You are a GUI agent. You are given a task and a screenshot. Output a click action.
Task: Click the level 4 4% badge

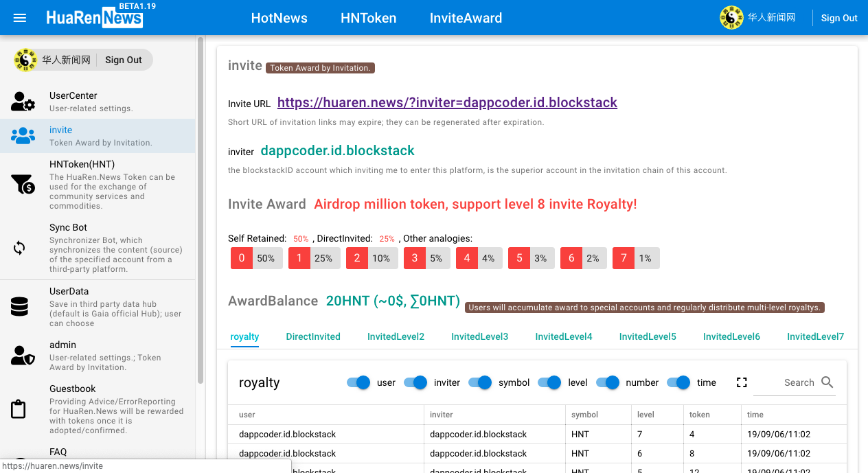coord(479,258)
